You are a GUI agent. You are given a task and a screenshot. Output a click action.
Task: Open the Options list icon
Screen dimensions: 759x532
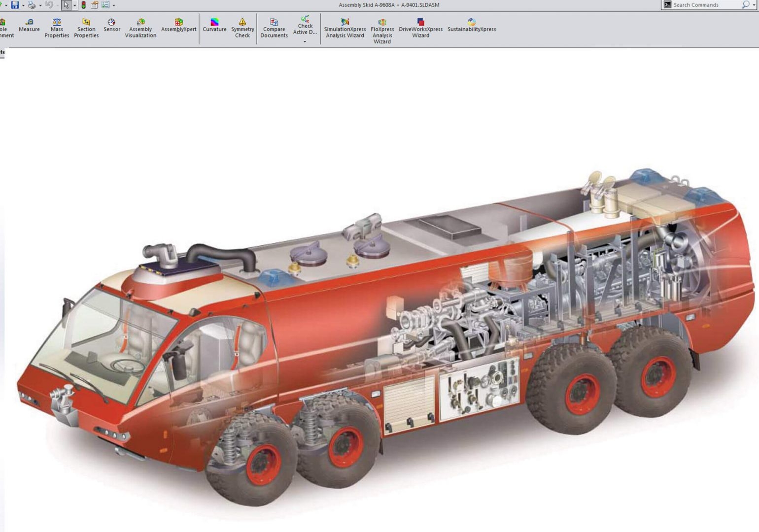coord(105,5)
